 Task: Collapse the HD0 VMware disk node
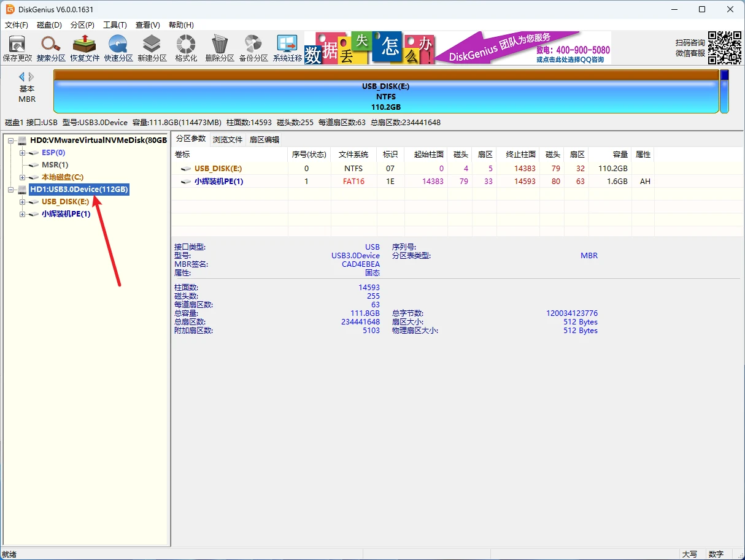point(11,140)
